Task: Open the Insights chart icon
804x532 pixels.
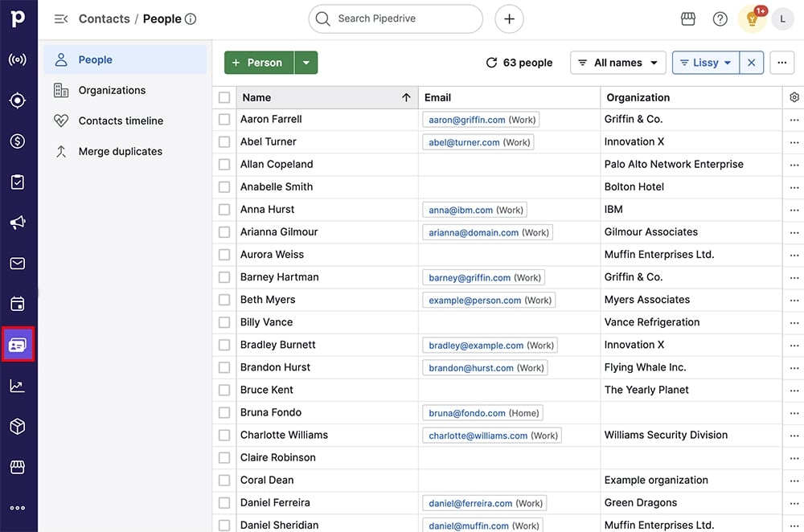Action: [x=18, y=385]
